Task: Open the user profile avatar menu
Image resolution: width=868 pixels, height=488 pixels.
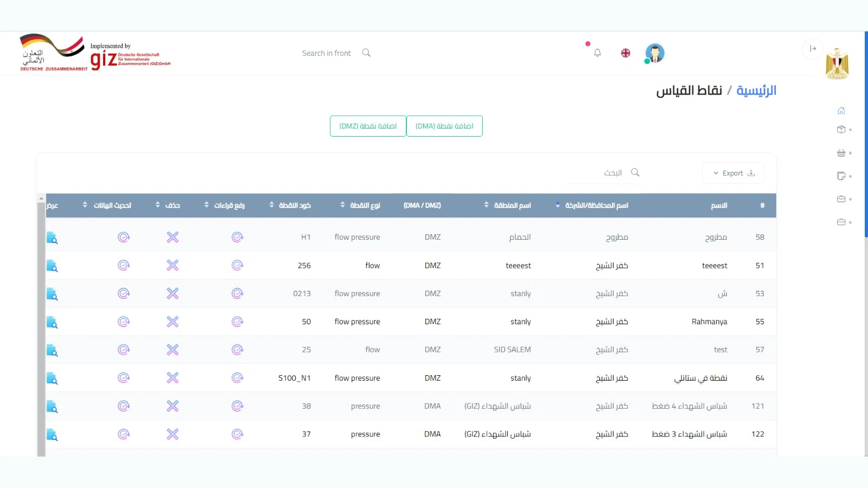Action: coord(655,53)
